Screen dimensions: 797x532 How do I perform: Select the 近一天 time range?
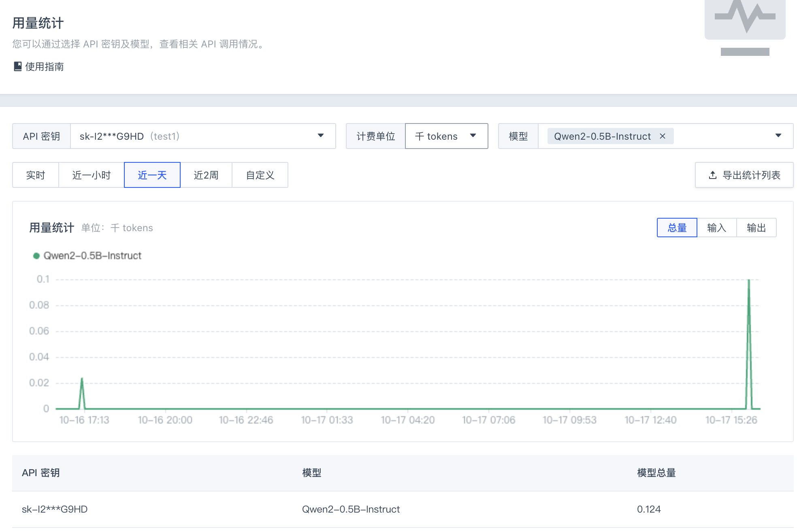tap(152, 175)
